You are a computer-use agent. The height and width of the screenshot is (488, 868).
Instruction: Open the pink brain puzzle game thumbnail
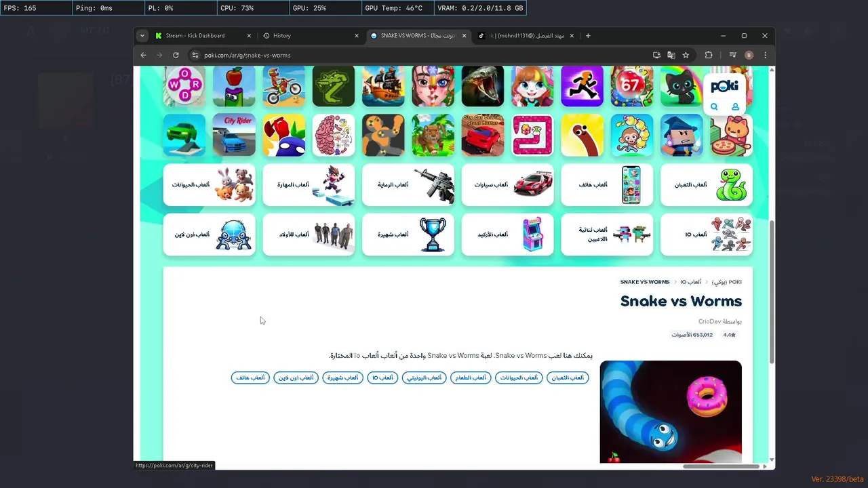[x=334, y=135]
